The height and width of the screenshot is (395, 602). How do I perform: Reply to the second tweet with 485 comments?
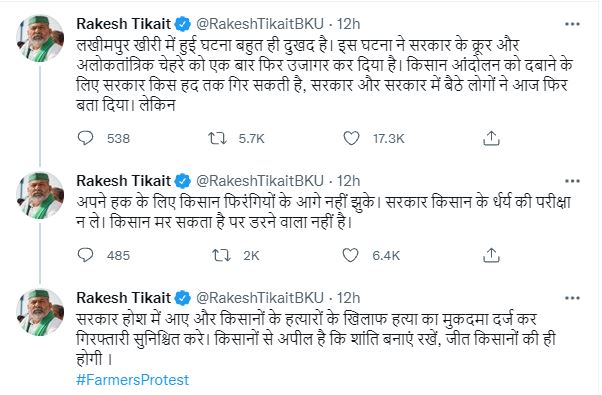click(85, 255)
